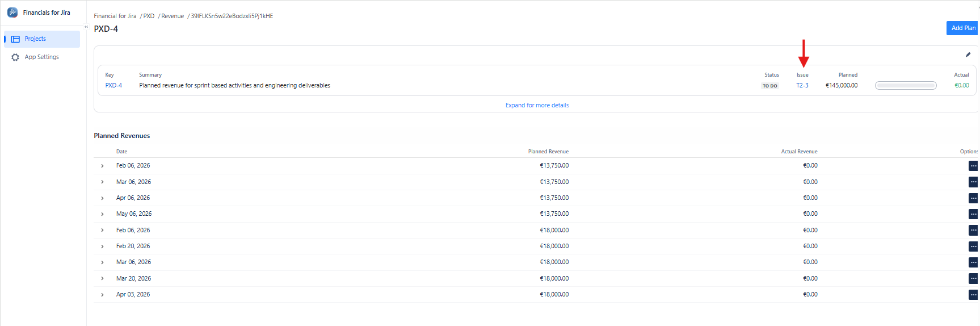Go to Financial for Jira breadcrumb

[x=115, y=16]
